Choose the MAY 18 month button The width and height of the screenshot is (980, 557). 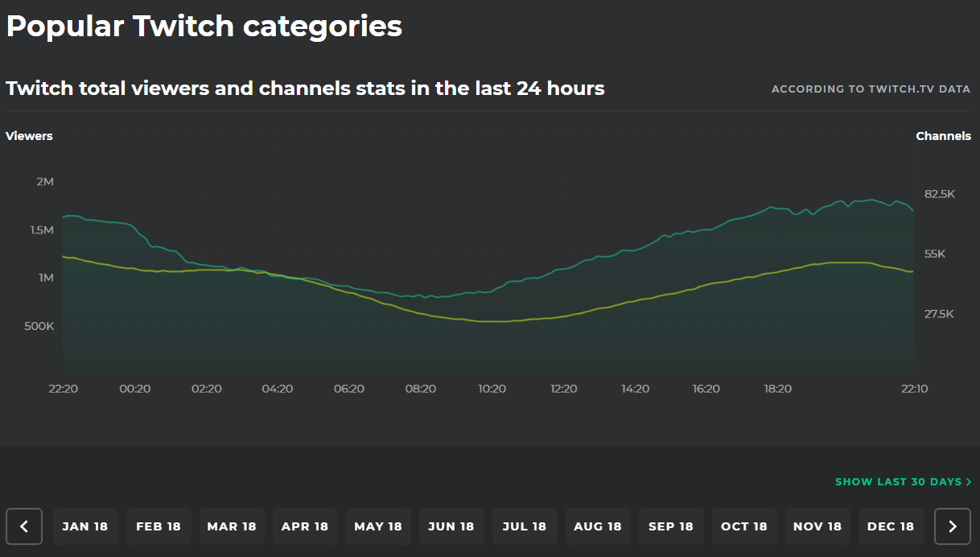click(378, 526)
